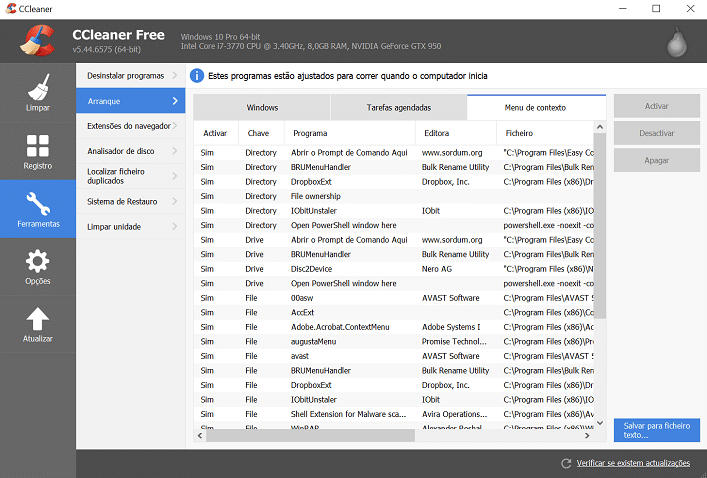Click the vertical scrollbar thumb
707x478 pixels.
click(600, 225)
